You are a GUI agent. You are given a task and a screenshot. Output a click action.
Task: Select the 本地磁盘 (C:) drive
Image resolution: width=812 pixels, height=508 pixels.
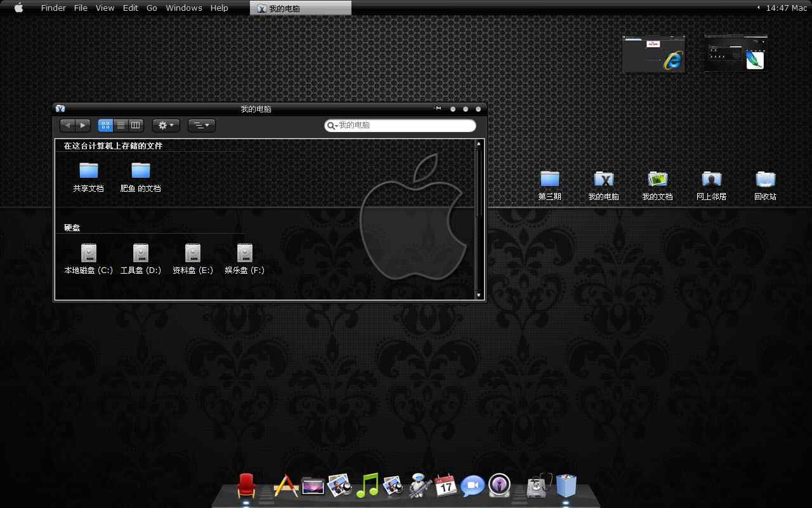click(x=88, y=259)
